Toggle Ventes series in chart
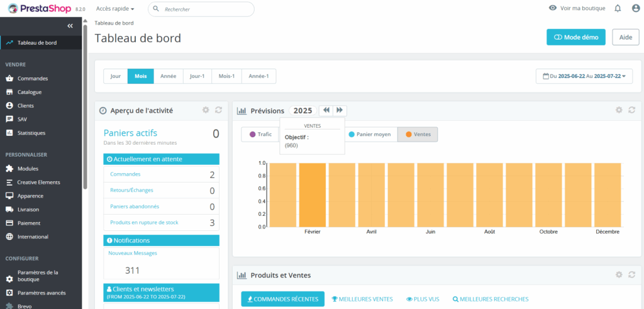 tap(418, 135)
